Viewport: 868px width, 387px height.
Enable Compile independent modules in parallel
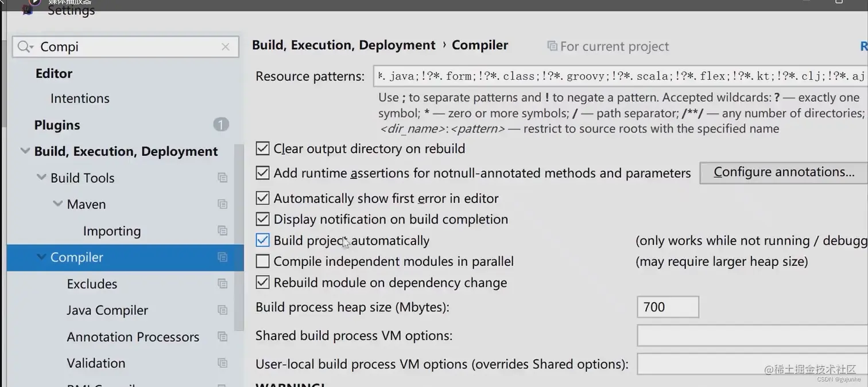262,261
